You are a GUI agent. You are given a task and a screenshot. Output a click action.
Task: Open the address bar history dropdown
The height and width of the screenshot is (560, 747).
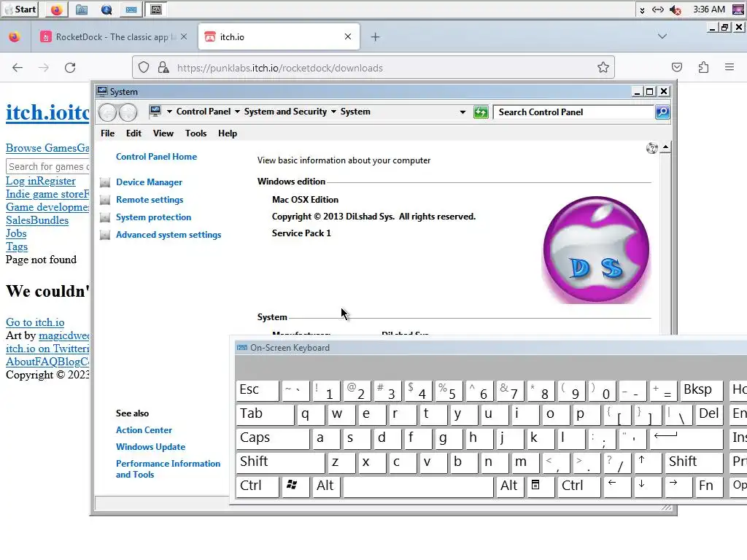pos(462,112)
